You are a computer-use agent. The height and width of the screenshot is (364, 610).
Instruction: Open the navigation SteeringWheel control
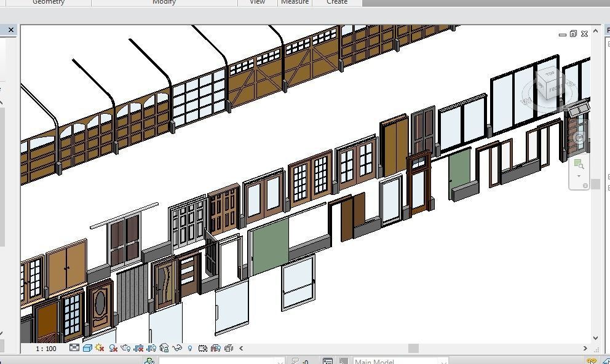coord(579,137)
